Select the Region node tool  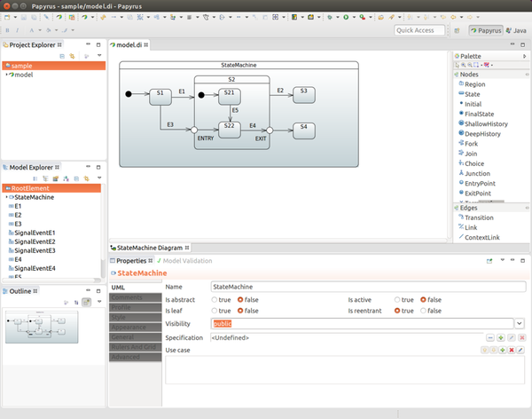coord(474,84)
